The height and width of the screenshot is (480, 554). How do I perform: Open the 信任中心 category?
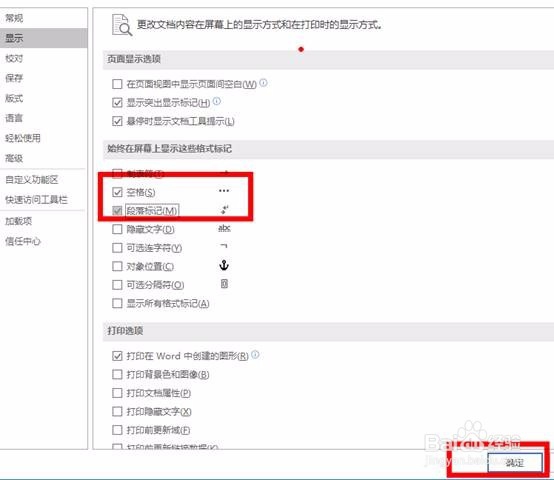(43, 241)
